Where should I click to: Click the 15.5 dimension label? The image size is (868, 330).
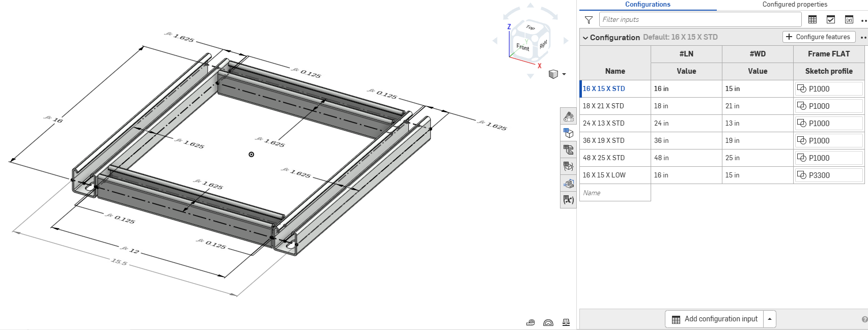(119, 262)
